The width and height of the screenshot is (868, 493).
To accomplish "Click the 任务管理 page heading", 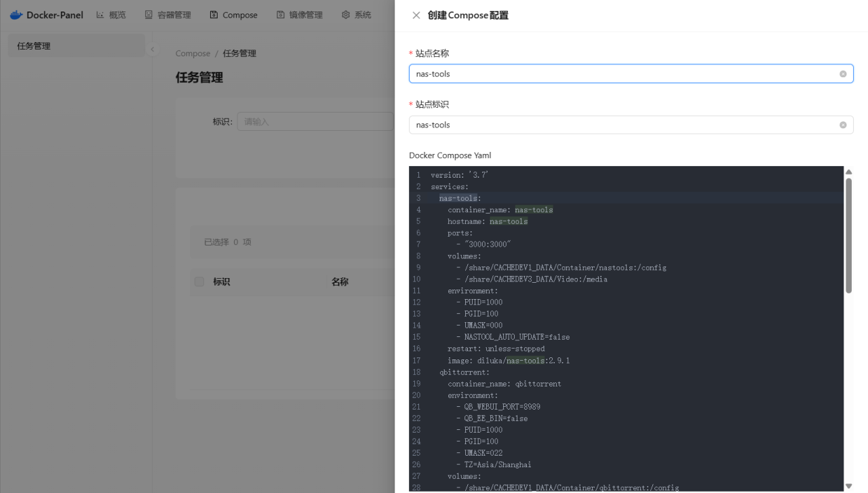I will tap(199, 77).
